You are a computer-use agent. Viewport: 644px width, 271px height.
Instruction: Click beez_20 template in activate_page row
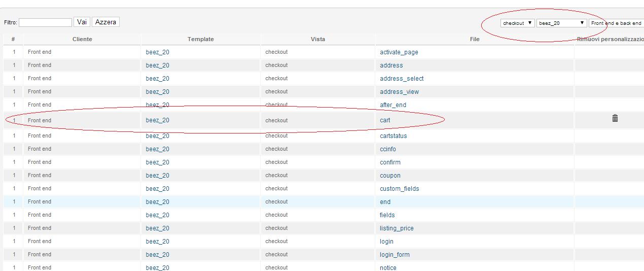point(158,52)
